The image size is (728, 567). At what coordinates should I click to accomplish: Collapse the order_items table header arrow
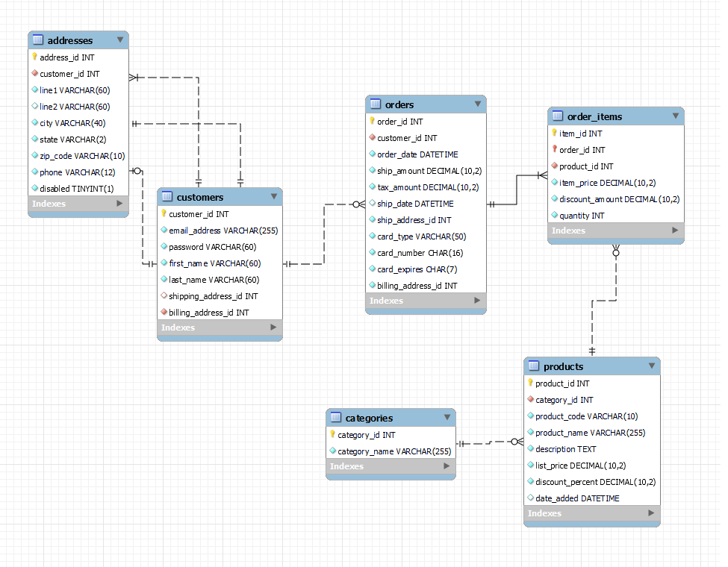676,116
